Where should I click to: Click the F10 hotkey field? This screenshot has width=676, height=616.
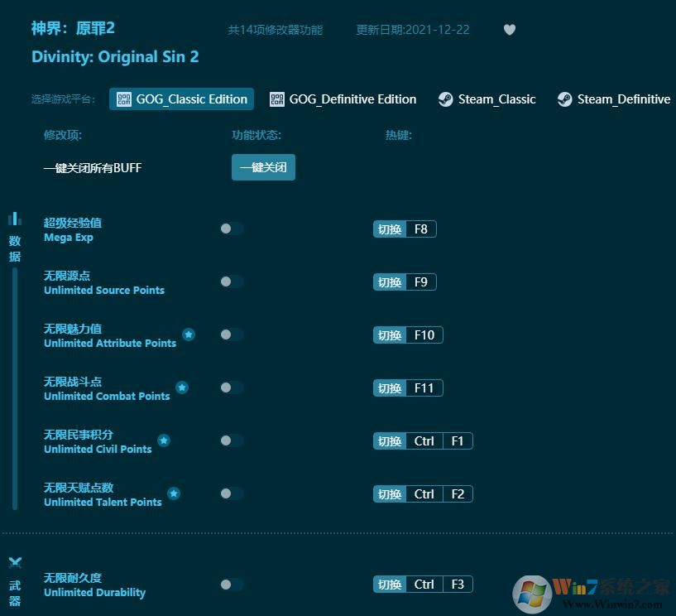point(424,335)
